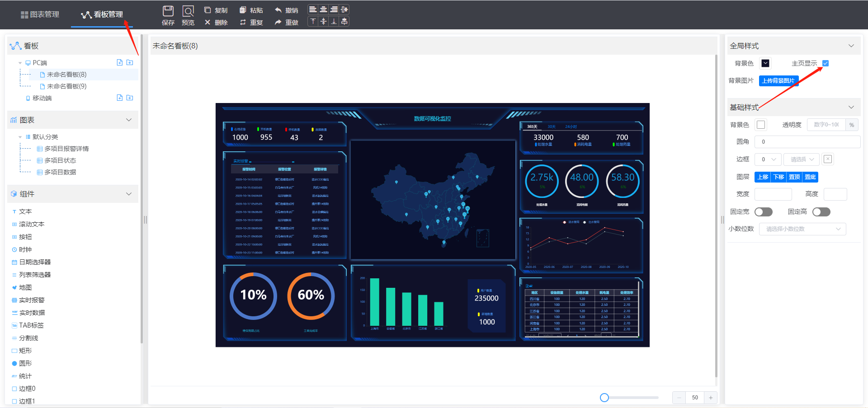Add new board icon in PC端 row

click(120, 62)
